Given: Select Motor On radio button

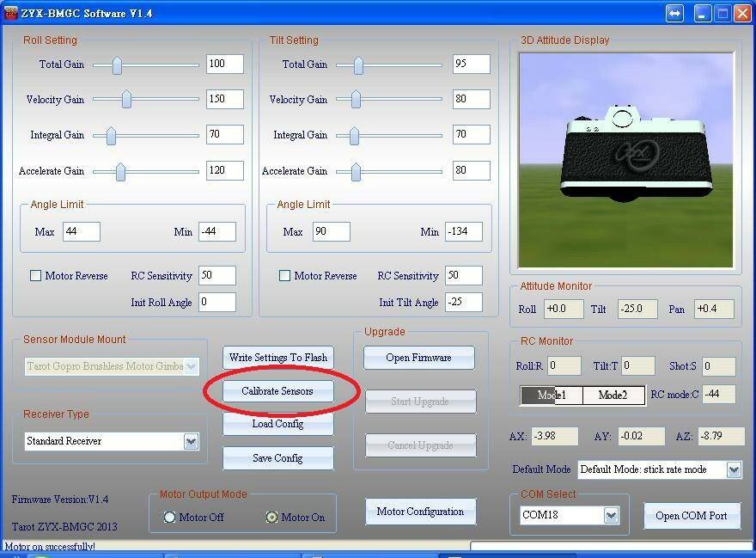Looking at the screenshot, I should click(x=271, y=517).
